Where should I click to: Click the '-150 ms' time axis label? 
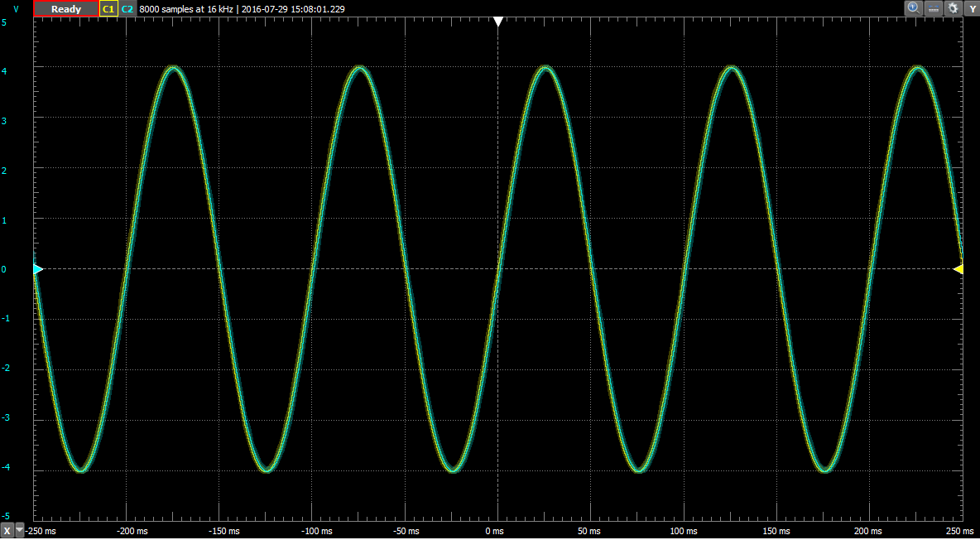[x=226, y=531]
